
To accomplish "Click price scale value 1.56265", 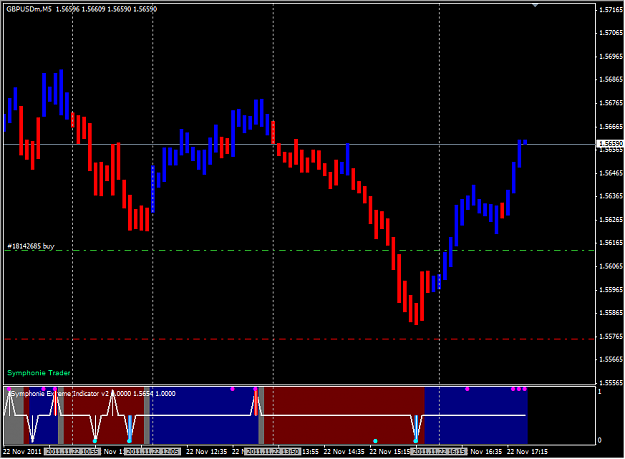I will [611, 220].
